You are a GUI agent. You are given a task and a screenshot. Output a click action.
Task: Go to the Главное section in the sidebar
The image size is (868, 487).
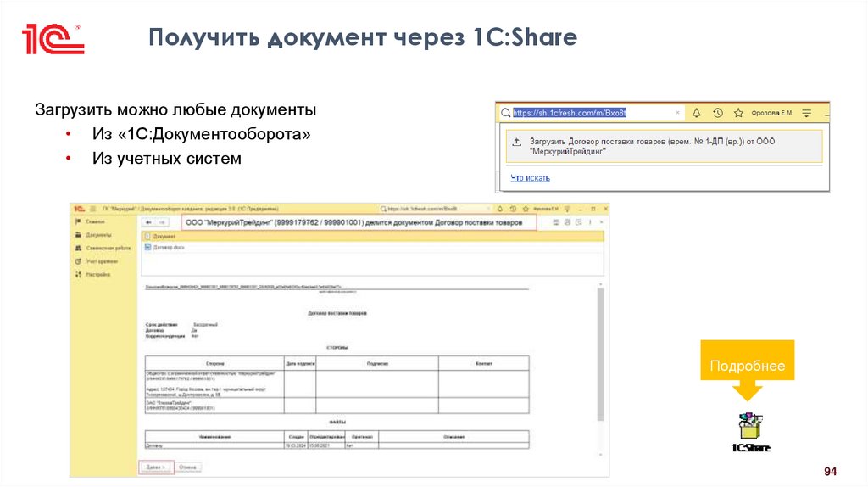click(x=95, y=221)
